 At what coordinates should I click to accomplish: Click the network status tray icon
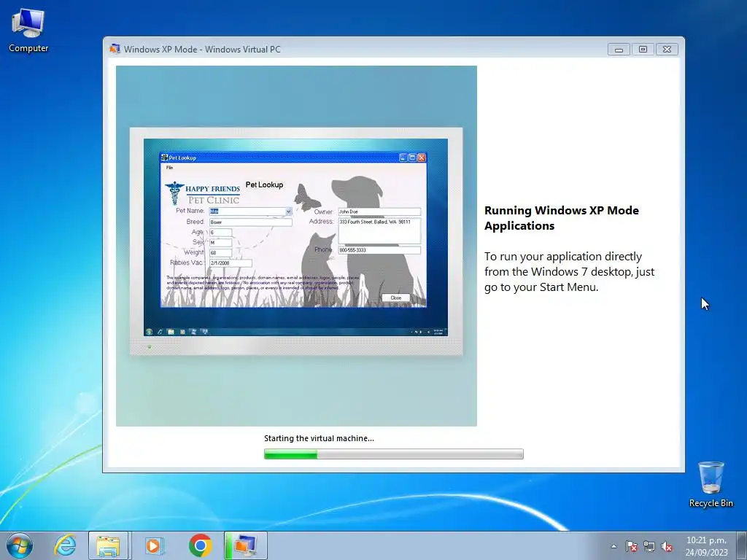tap(649, 546)
